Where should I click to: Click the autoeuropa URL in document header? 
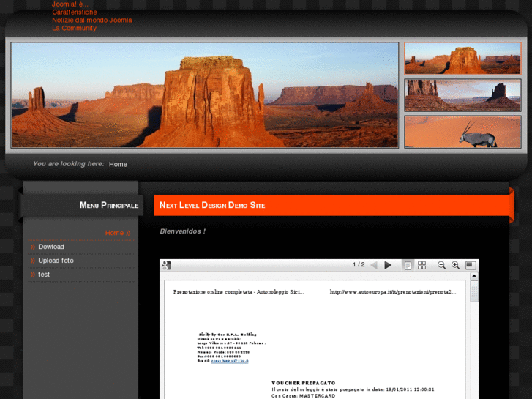393,292
